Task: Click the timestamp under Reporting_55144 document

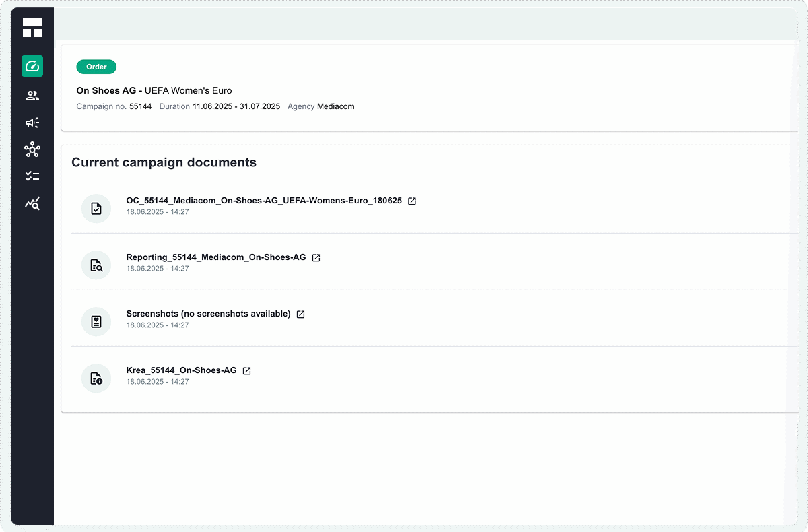Action: point(158,269)
